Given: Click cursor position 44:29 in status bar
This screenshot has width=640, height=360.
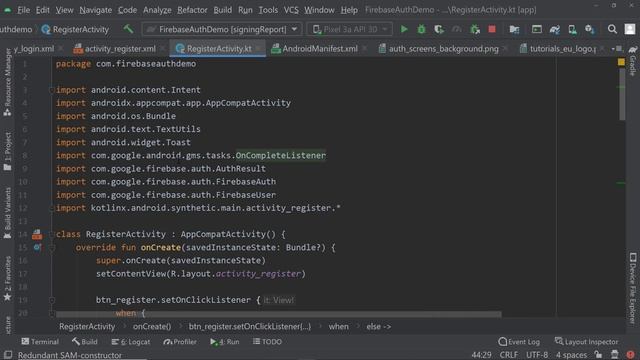Looking at the screenshot, I should pos(482,355).
